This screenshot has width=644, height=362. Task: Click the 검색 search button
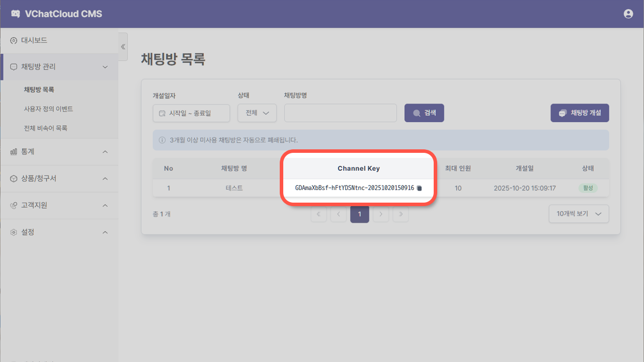pos(424,113)
